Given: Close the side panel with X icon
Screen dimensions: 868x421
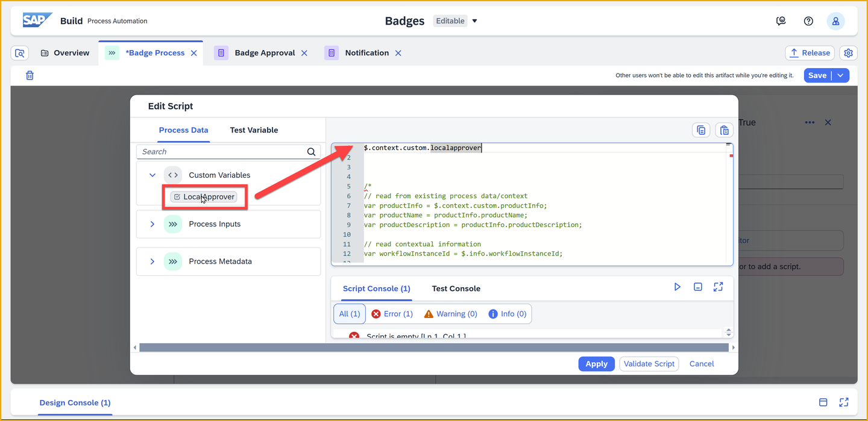Looking at the screenshot, I should pyautogui.click(x=828, y=122).
